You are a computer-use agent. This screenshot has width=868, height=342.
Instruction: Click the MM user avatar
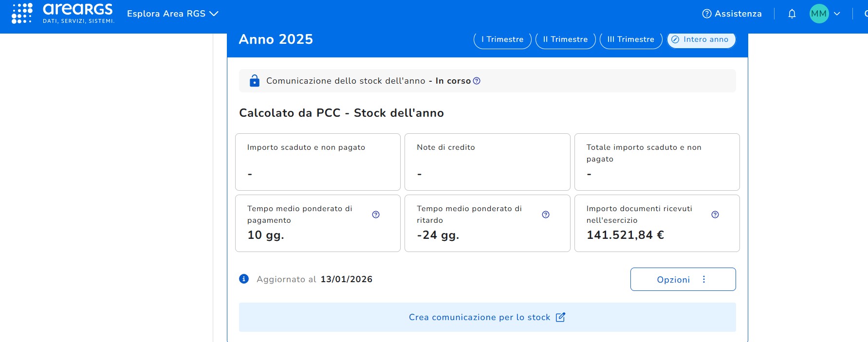(x=819, y=14)
